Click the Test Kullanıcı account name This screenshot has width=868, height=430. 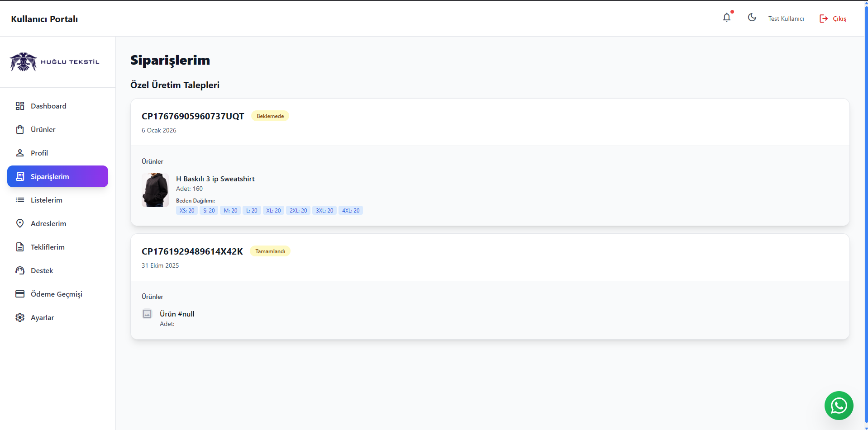coord(786,19)
